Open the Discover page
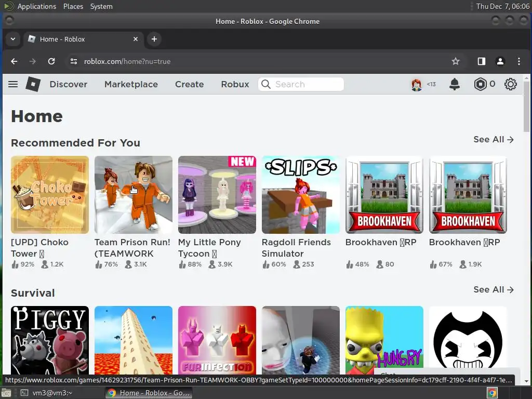This screenshot has height=399, width=532. coord(68,84)
